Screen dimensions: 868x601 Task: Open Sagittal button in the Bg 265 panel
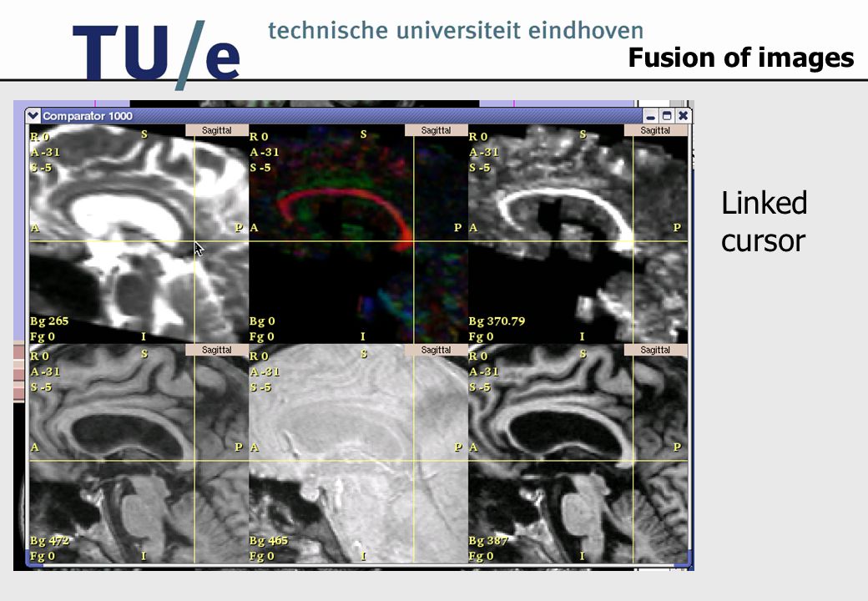coord(216,130)
